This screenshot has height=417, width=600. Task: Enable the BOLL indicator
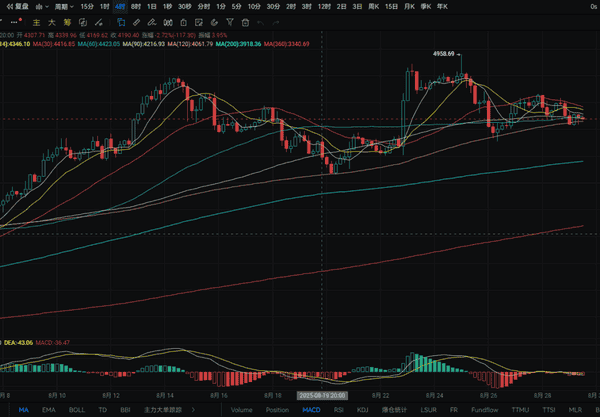pos(77,410)
